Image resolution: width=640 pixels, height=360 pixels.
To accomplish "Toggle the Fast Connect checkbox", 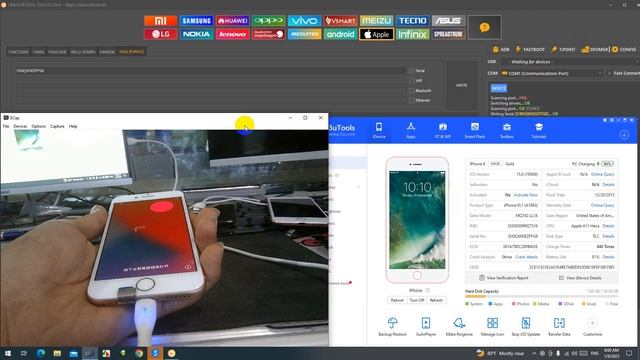I will (609, 73).
